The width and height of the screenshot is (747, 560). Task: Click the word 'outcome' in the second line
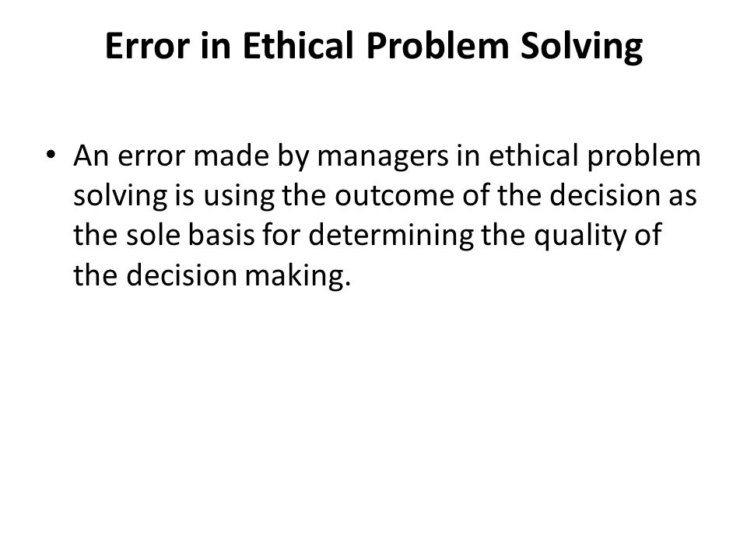pyautogui.click(x=395, y=196)
